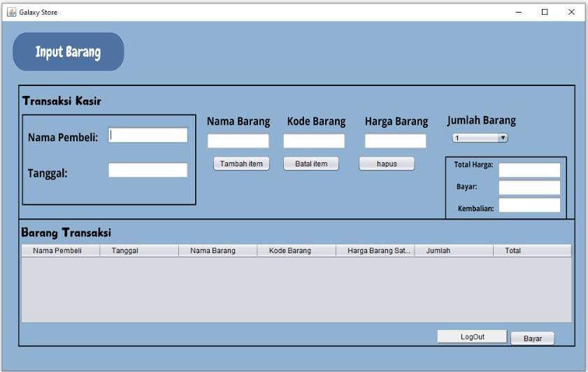Click the Kembalian text field

[529, 205]
